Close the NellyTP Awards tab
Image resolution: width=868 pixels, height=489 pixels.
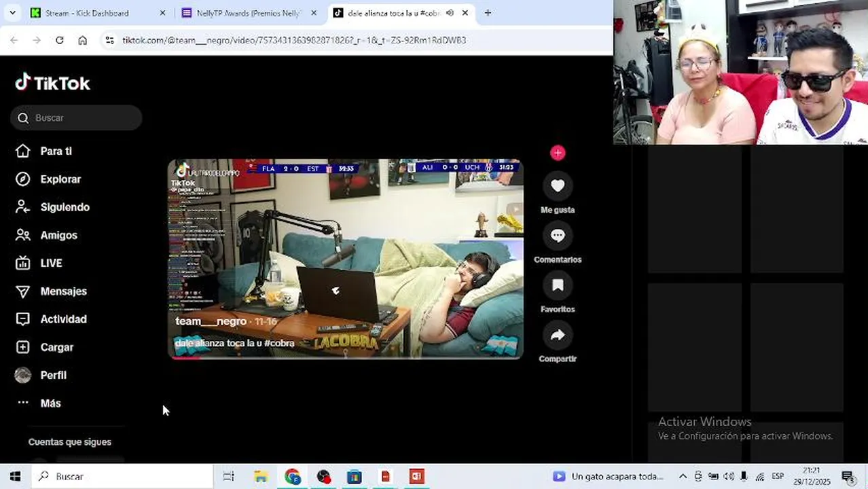coord(314,13)
